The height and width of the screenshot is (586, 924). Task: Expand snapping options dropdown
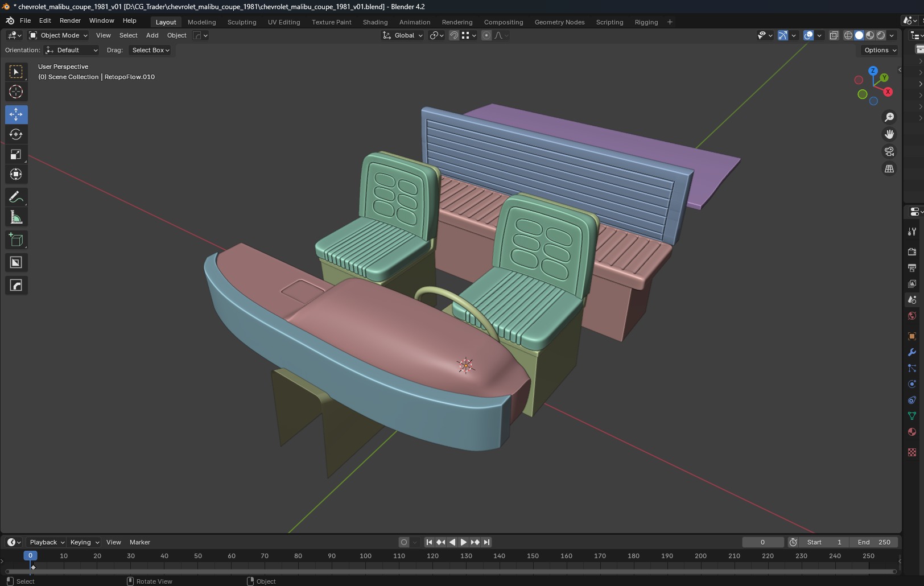pos(469,35)
